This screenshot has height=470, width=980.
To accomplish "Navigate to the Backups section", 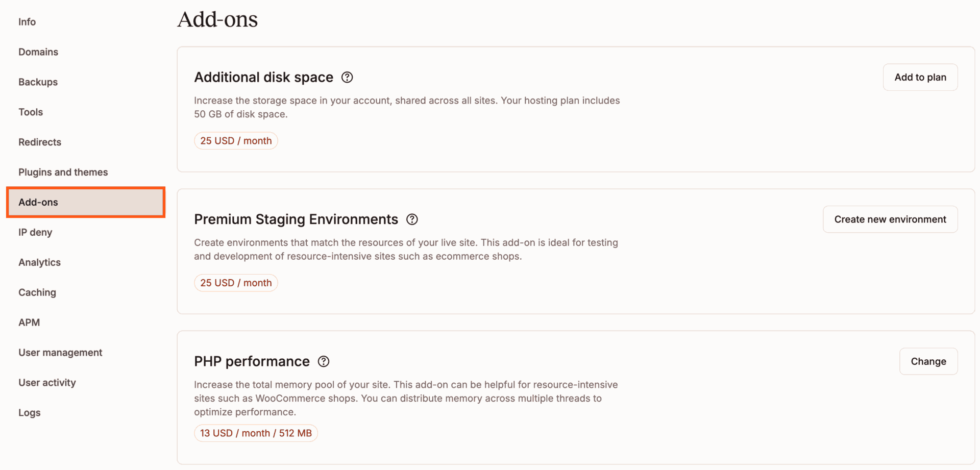I will pos(38,82).
